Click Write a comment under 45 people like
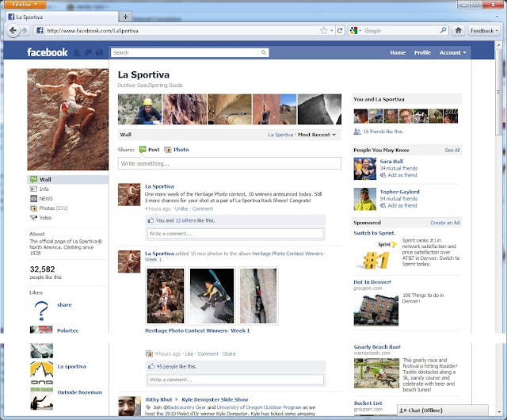Screen dimensions: 507x420 click(236, 380)
